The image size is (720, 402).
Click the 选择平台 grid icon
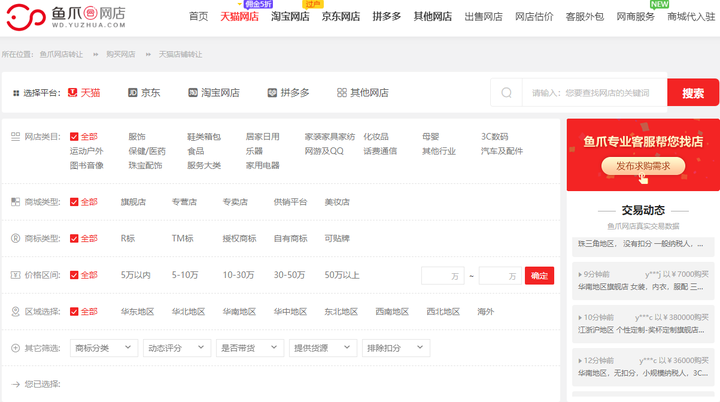point(16,93)
